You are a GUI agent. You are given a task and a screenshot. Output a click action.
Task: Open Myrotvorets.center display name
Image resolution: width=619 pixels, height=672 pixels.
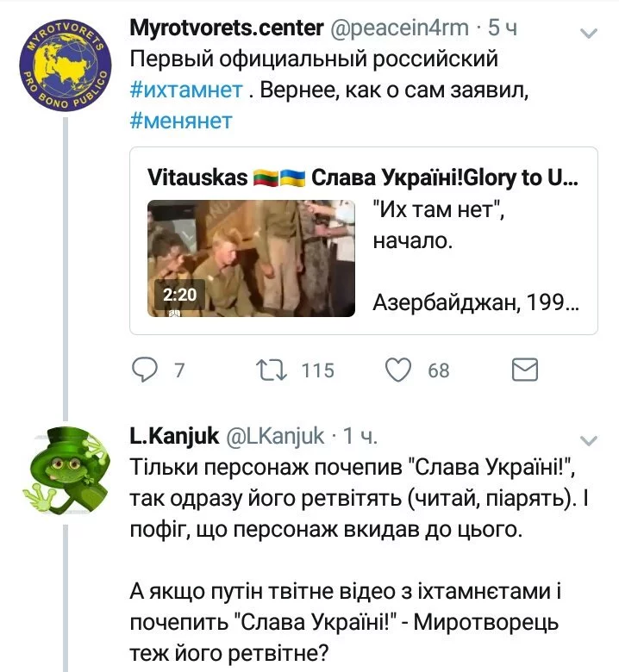[223, 29]
